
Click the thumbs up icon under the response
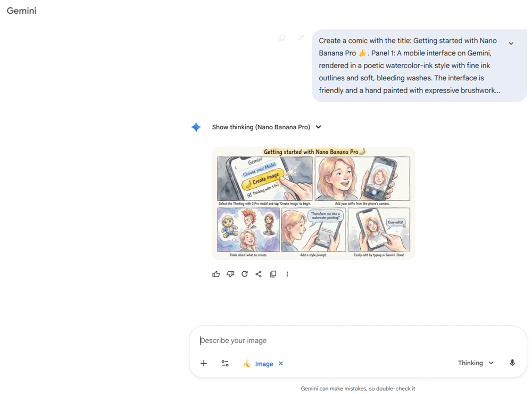tap(216, 274)
